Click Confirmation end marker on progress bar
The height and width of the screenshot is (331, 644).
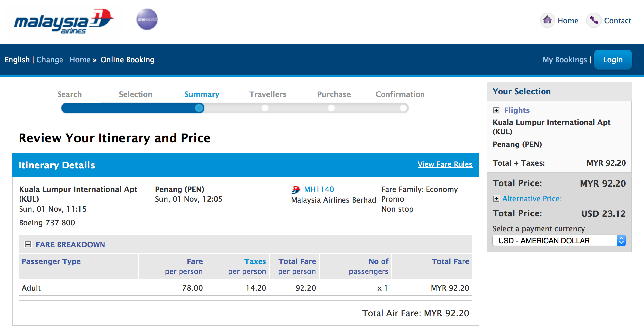click(x=403, y=108)
